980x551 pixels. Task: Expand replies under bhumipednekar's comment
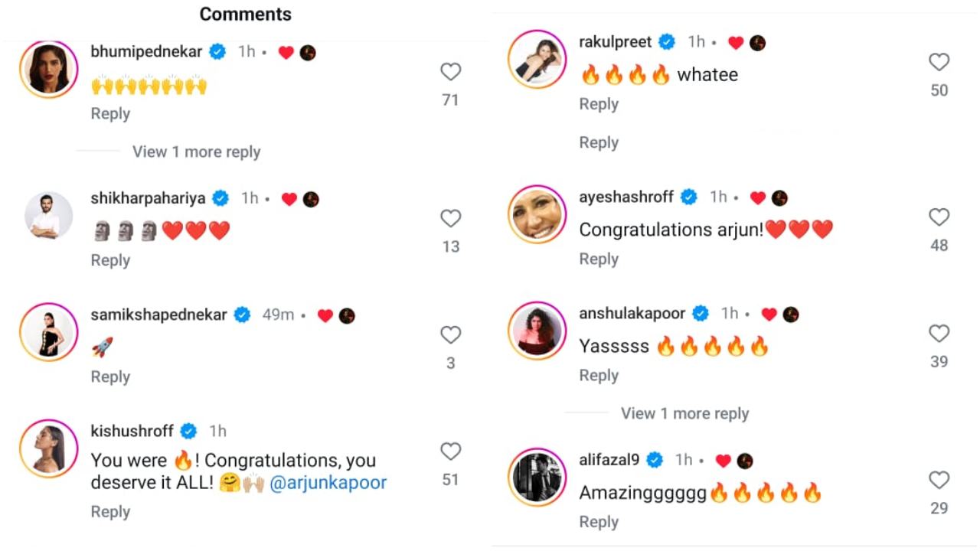tap(196, 152)
